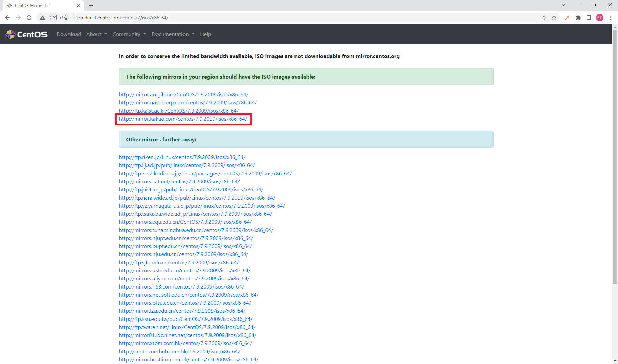Click the scrollbar down arrow

[x=615, y=361]
